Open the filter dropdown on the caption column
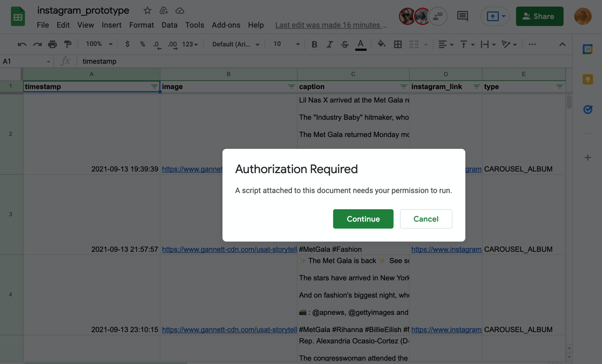 coord(403,86)
